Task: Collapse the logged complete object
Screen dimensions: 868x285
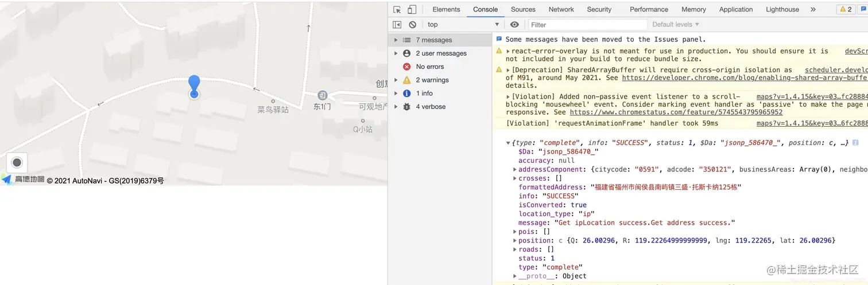Action: (x=508, y=143)
